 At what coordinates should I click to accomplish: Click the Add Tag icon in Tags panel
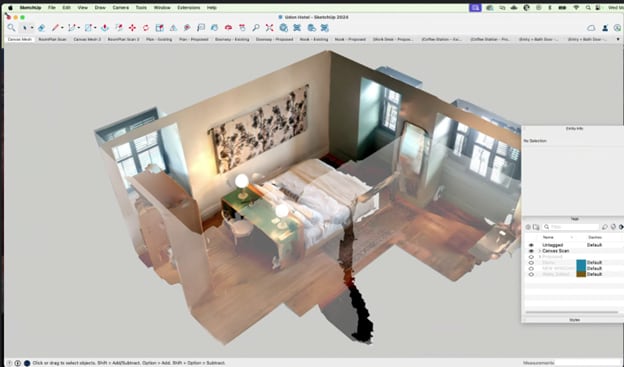point(528,226)
